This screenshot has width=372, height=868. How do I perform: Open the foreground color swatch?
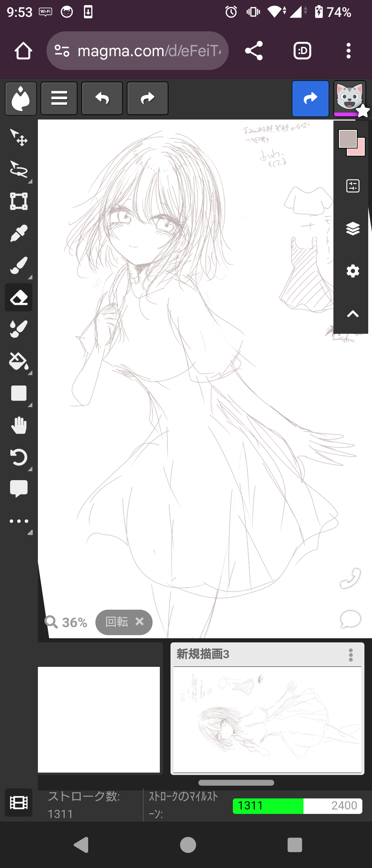pos(348,138)
